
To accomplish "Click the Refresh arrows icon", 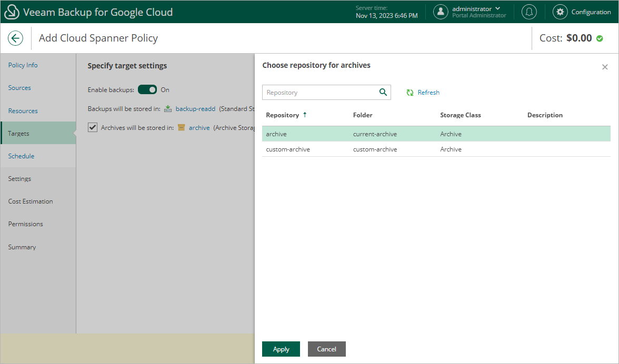I will (410, 92).
